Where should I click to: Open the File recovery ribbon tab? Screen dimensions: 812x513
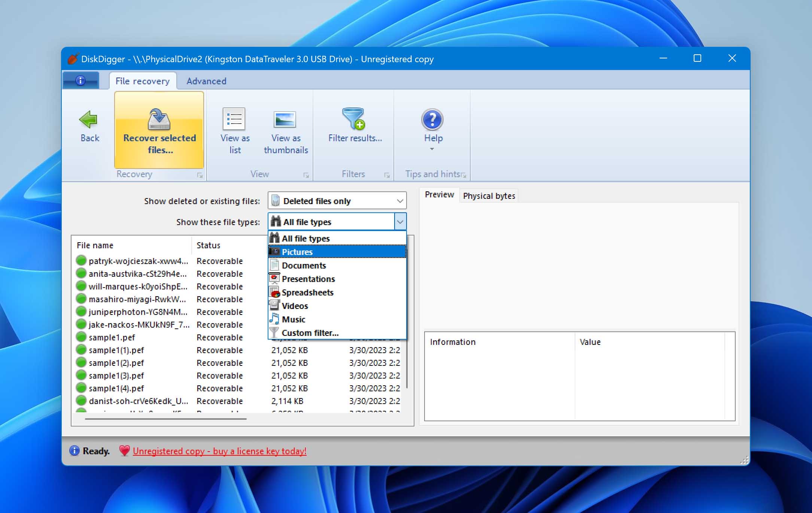142,81
